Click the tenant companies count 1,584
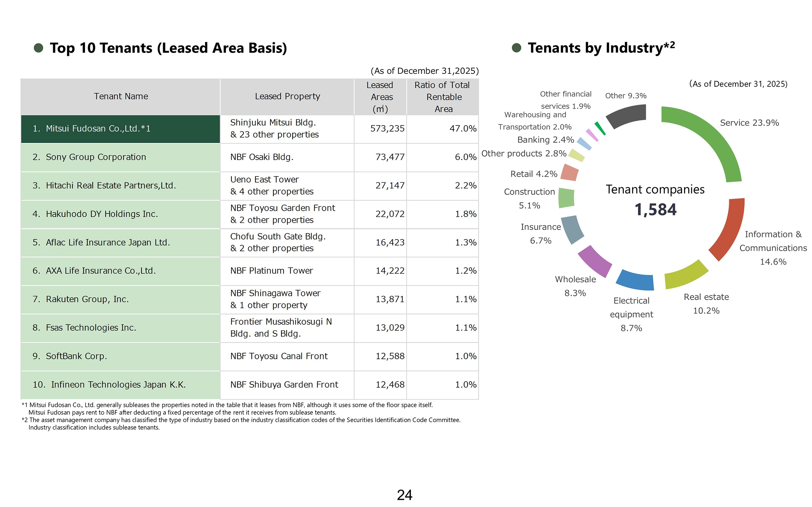Image resolution: width=812 pixels, height=507 pixels. (x=655, y=210)
